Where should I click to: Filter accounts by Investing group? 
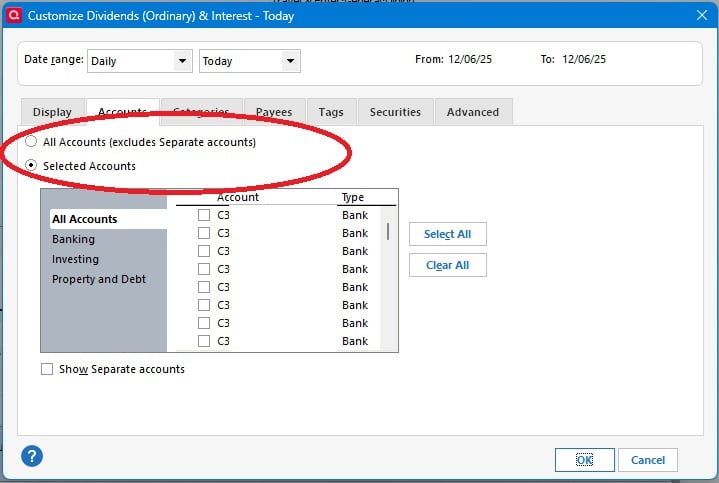point(75,259)
